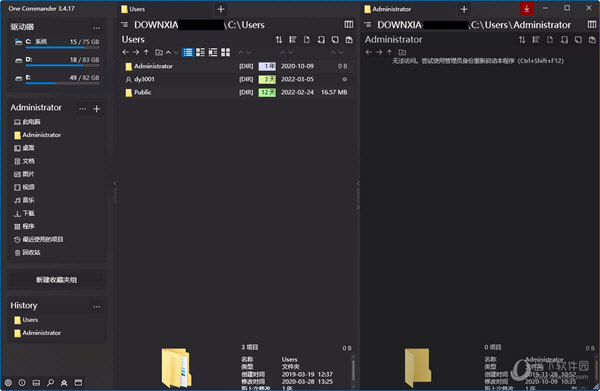Go back in the Administrator pane
Image resolution: width=600 pixels, height=391 pixels.
click(x=368, y=52)
